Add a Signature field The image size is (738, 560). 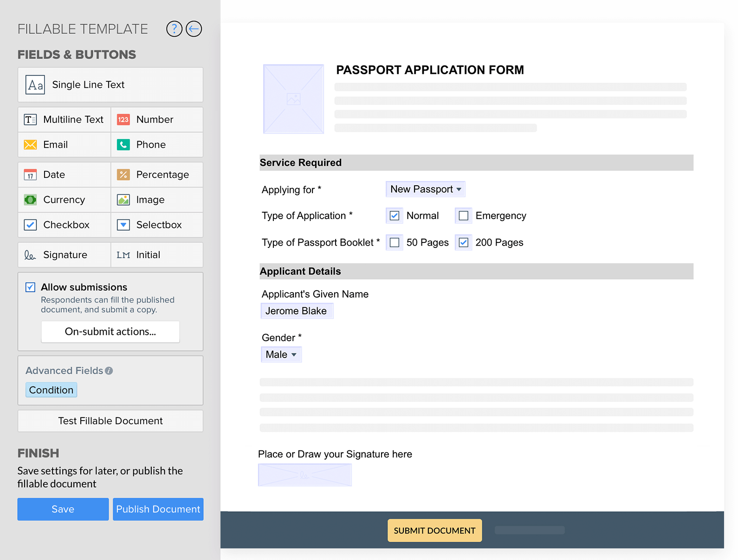(x=64, y=255)
